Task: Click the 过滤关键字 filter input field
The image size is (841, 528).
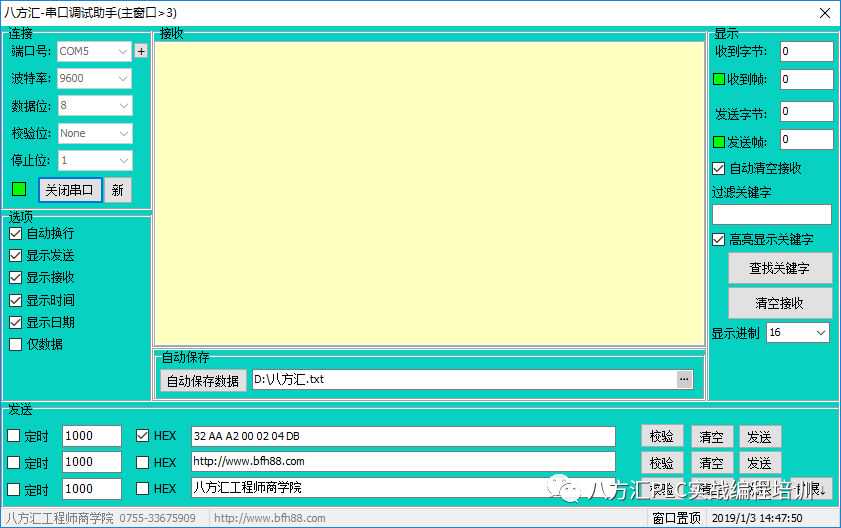Action: tap(771, 215)
